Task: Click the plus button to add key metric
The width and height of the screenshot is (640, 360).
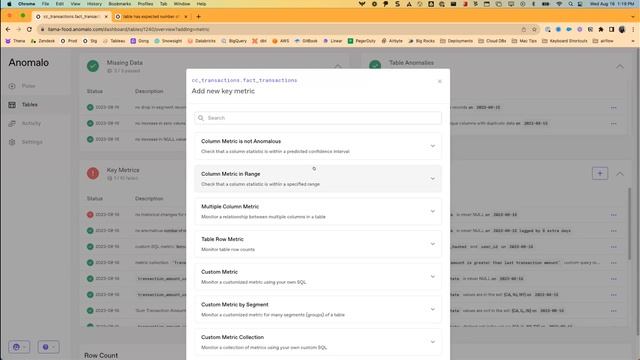Action: tap(600, 173)
